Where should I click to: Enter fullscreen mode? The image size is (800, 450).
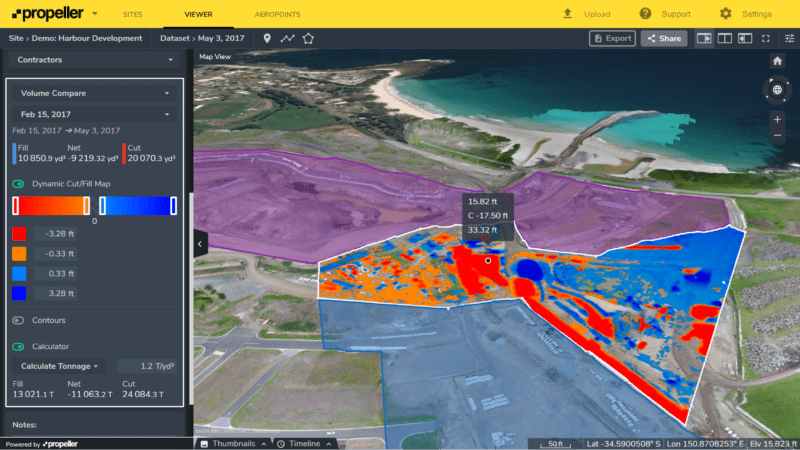pos(766,38)
